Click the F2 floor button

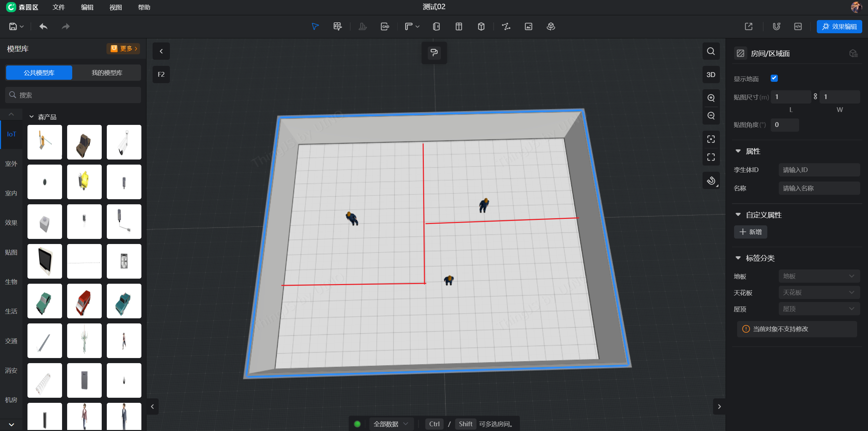tap(161, 74)
